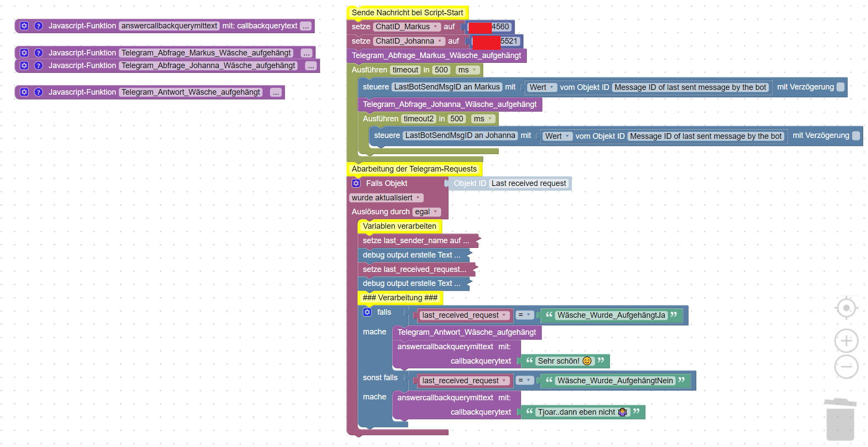Open Auslösung durch egal dropdown

point(426,212)
